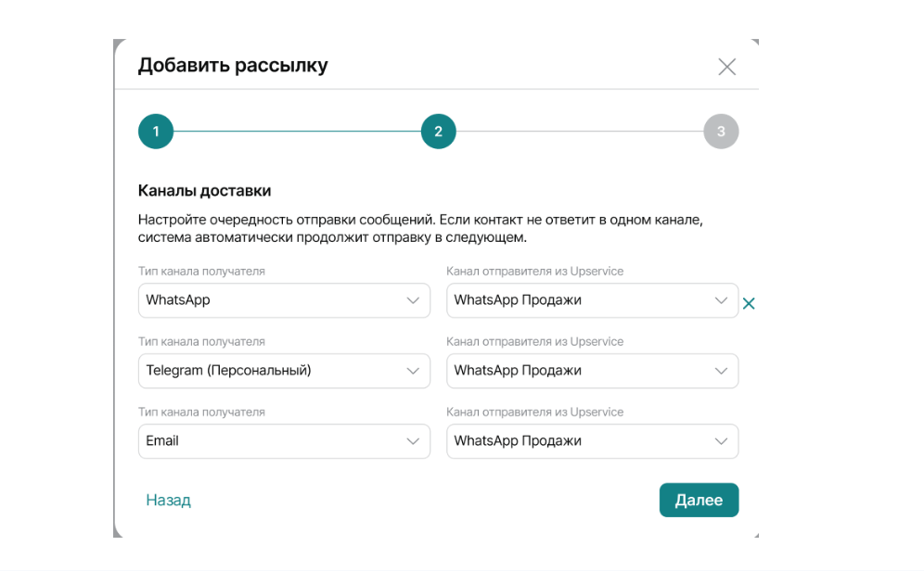Open the Email recipient channel dropdown
Image resolution: width=924 pixels, height=571 pixels.
coord(284,441)
